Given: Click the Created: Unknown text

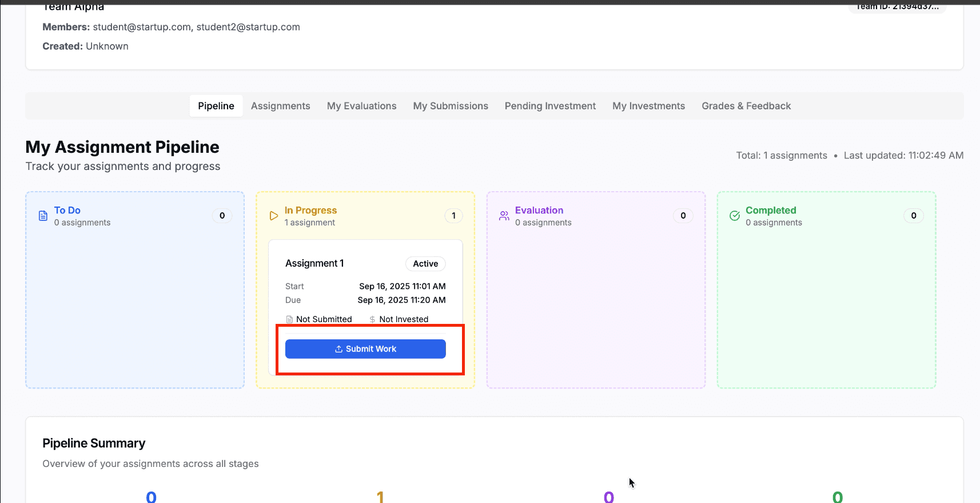Looking at the screenshot, I should [85, 46].
